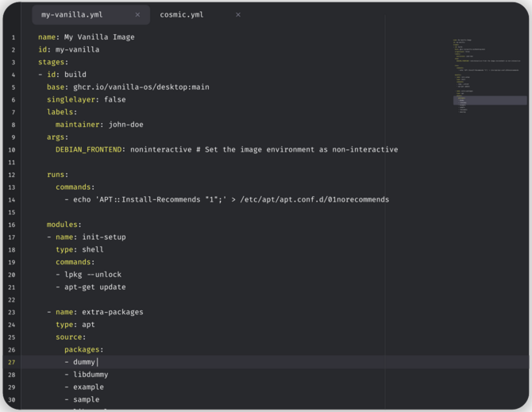Select line number 27 in gutter
Screen dimensions: 532x412
12,362
